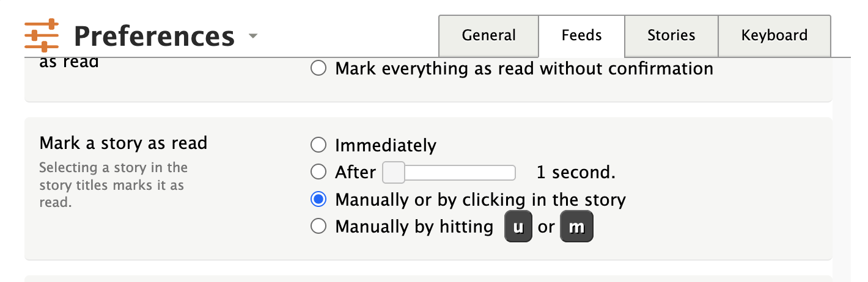
Task: Open the Stories tab
Action: (x=671, y=35)
